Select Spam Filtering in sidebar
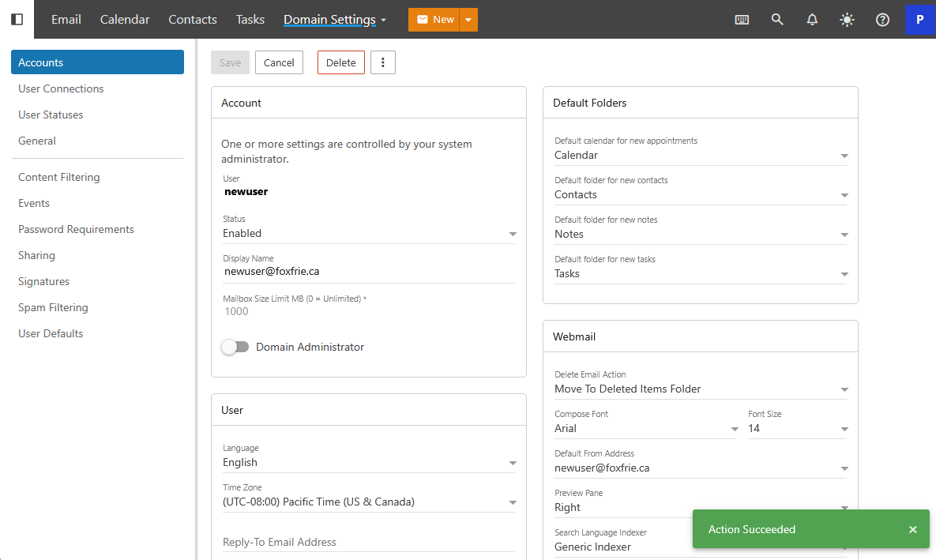The image size is (936, 560). coord(53,307)
